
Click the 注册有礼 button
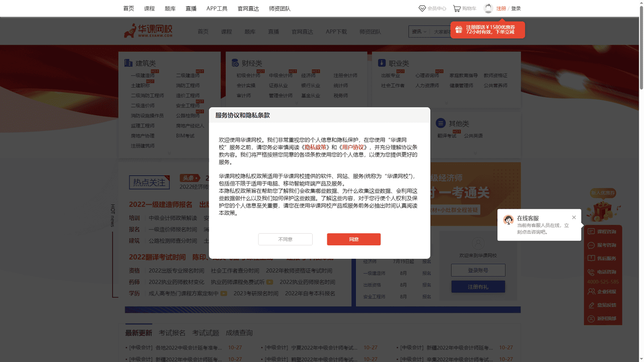point(478,287)
